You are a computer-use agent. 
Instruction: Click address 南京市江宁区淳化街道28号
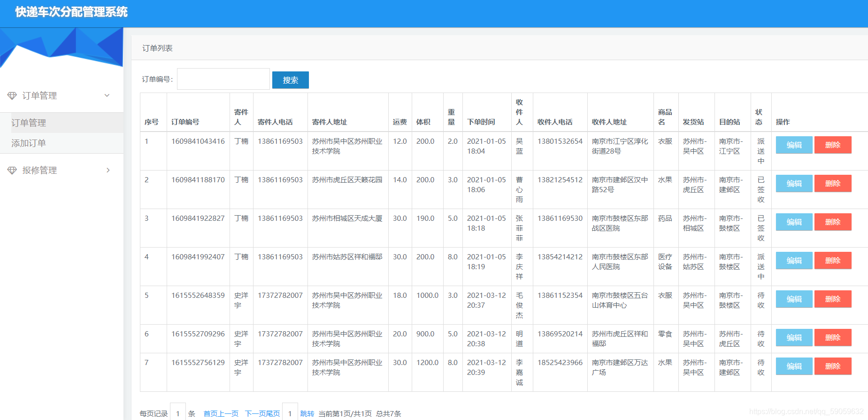click(620, 146)
